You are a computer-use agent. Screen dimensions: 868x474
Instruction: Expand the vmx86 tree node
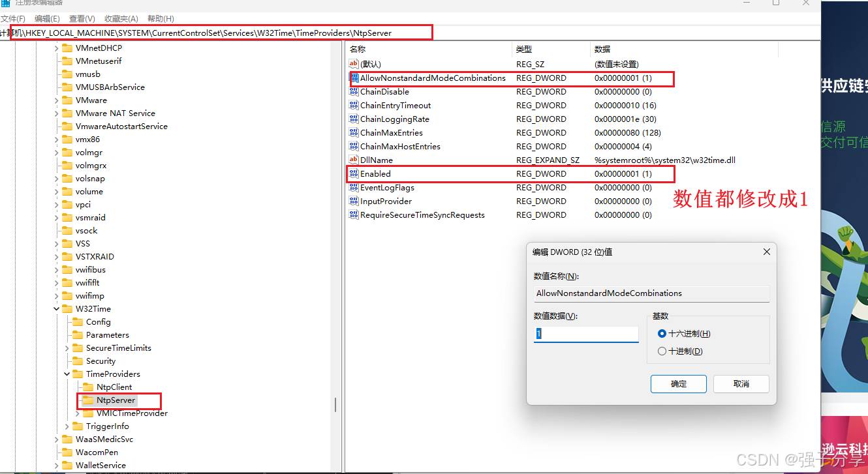[57, 139]
